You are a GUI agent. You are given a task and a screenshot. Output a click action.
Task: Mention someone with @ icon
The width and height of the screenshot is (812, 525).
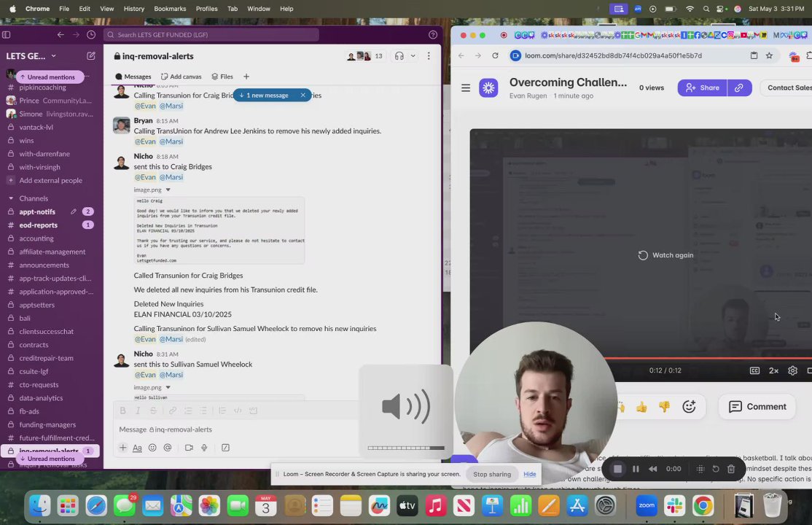click(167, 448)
